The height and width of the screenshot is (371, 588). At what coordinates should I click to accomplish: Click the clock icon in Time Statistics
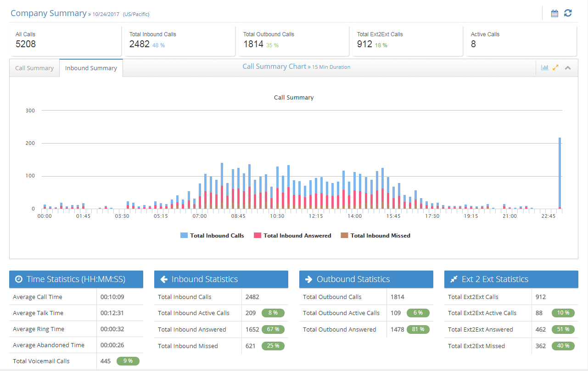click(x=19, y=279)
